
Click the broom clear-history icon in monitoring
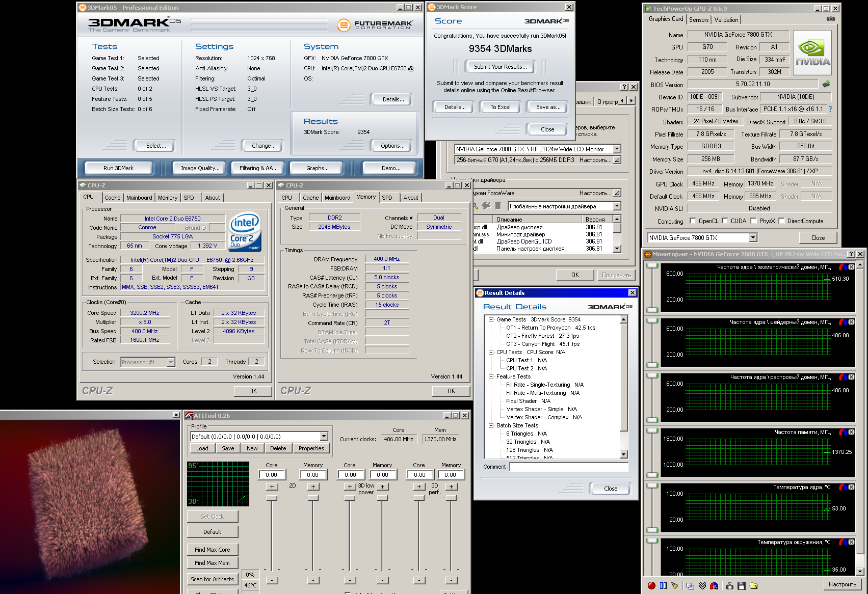click(x=675, y=585)
